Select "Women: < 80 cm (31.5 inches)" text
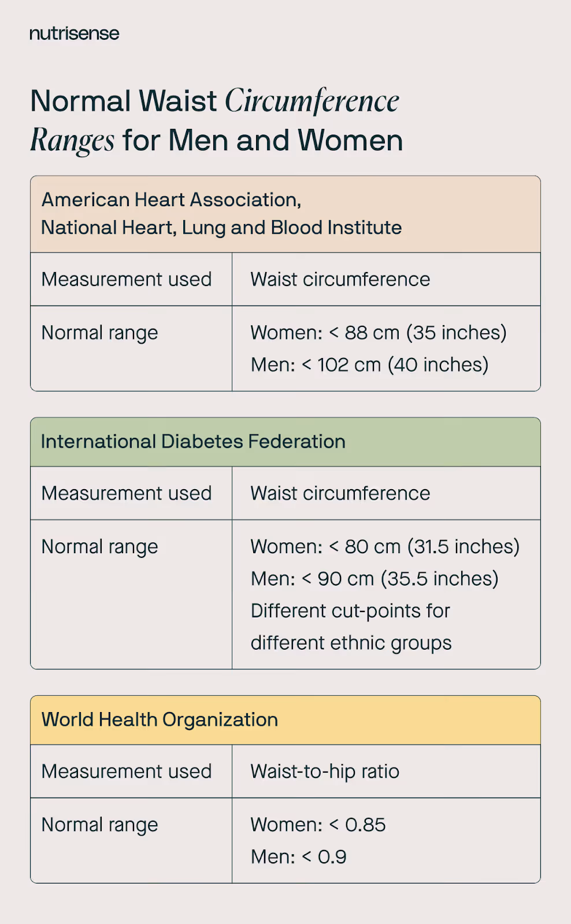 [x=385, y=547]
